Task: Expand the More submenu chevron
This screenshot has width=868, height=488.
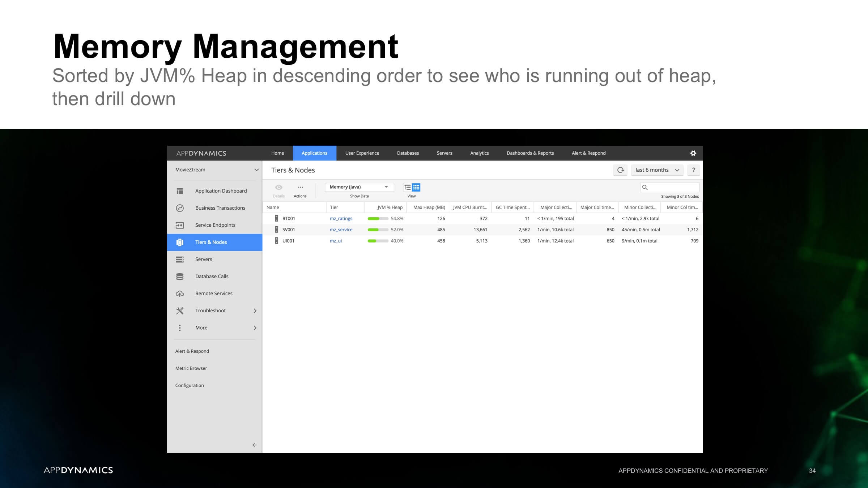Action: pyautogui.click(x=255, y=328)
